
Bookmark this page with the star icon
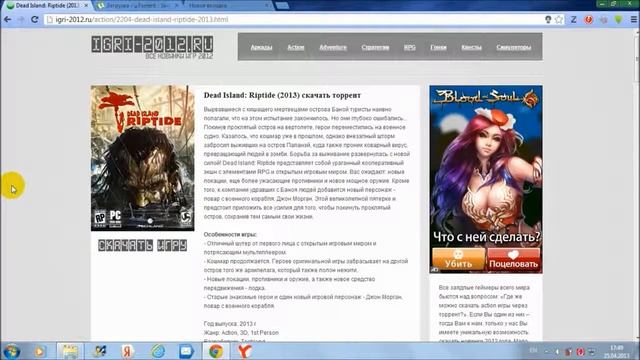click(559, 20)
